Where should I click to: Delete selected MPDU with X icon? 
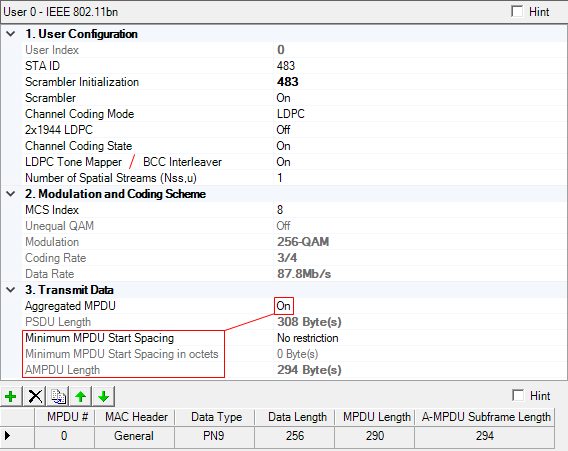(x=35, y=396)
